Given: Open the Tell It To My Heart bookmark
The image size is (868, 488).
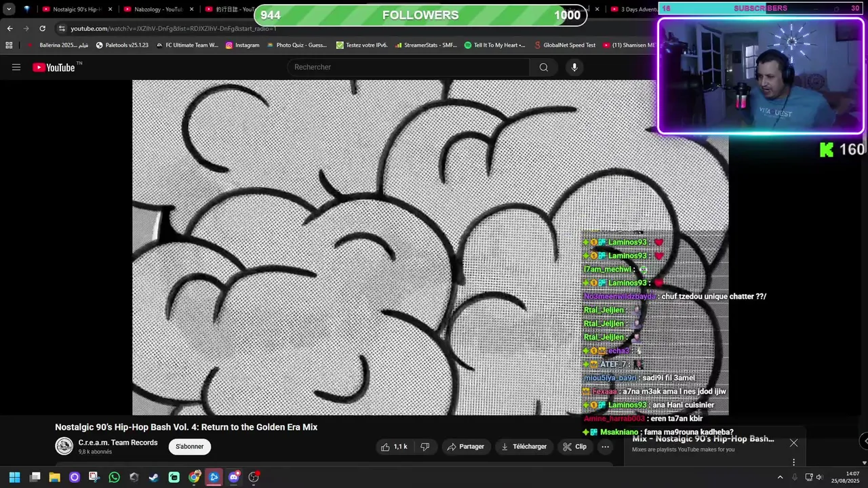Looking at the screenshot, I should (495, 45).
